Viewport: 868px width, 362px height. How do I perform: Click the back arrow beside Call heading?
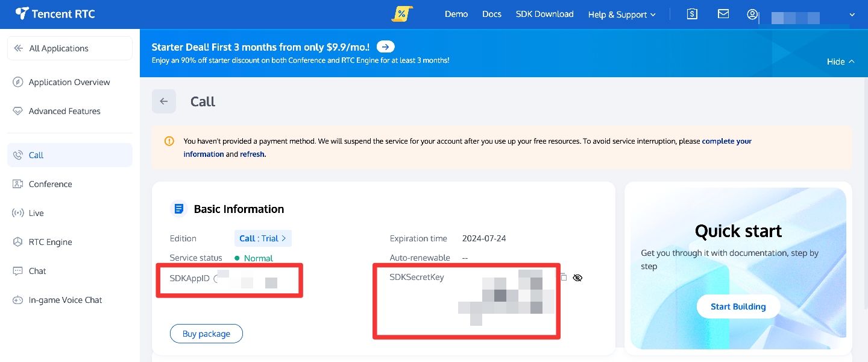pyautogui.click(x=164, y=101)
